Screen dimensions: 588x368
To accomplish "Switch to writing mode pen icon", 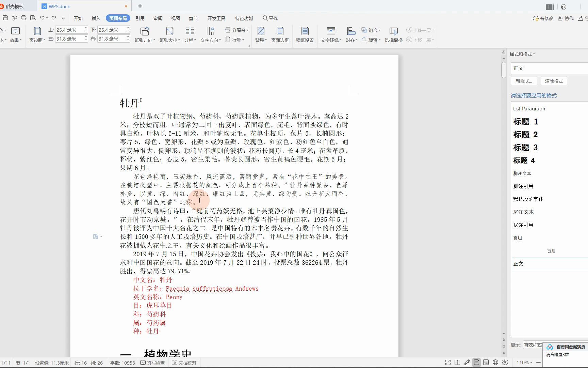I will (x=467, y=363).
